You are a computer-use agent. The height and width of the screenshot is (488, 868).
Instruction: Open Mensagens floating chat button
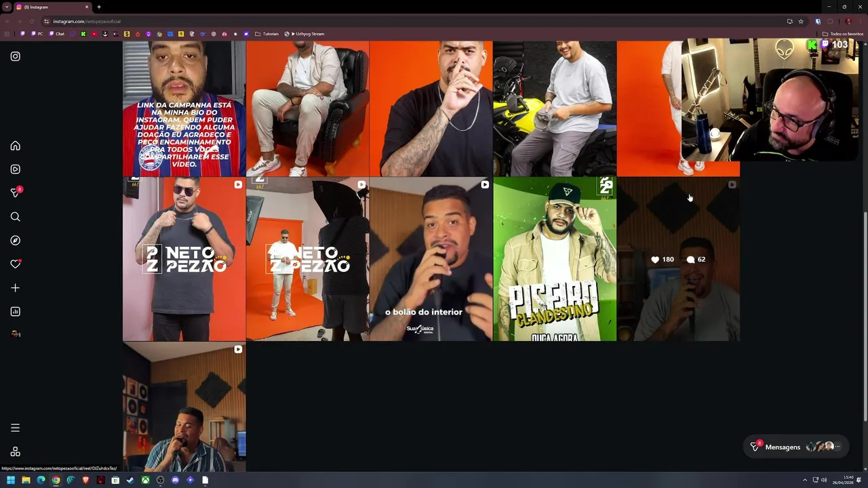795,447
